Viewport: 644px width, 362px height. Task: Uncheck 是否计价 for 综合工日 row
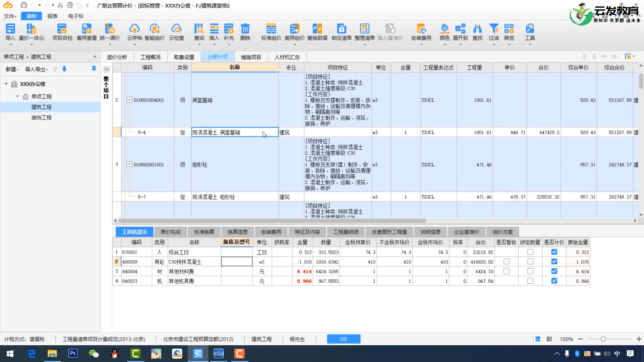point(554,252)
